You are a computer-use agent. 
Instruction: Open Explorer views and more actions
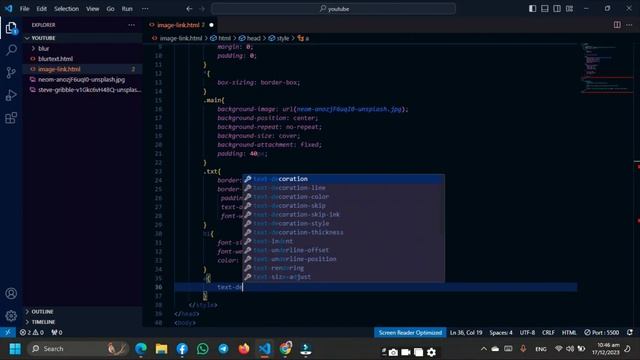[x=131, y=25]
